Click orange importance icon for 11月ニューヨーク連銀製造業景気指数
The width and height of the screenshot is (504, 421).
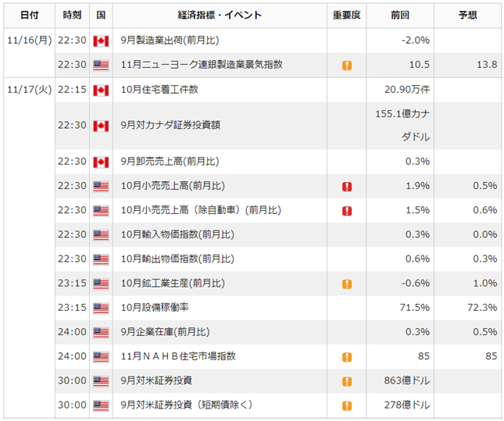(347, 66)
